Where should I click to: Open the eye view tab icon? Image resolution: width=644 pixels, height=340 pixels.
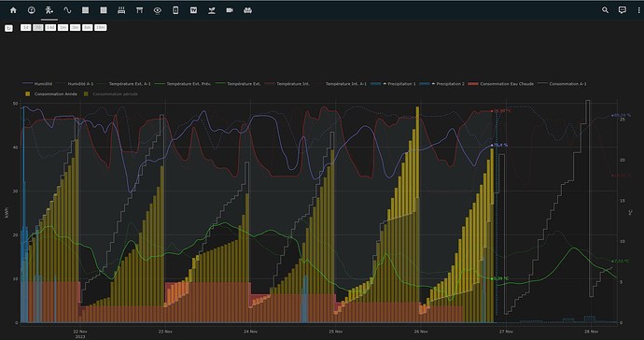pos(158,10)
